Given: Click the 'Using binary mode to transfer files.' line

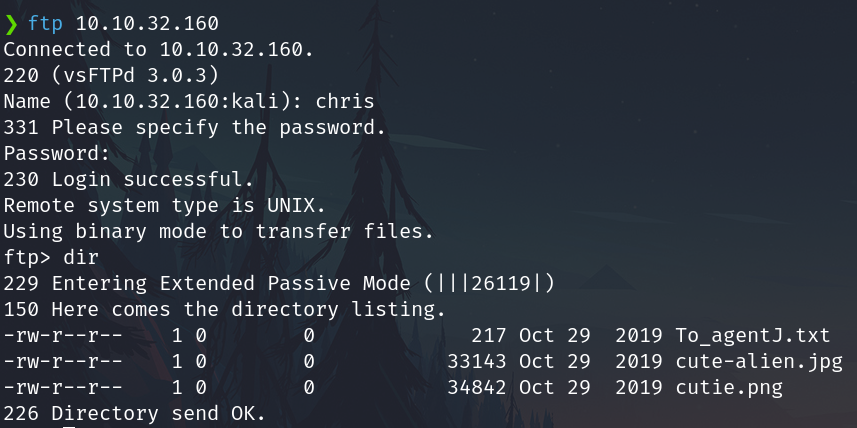Looking at the screenshot, I should pyautogui.click(x=217, y=231).
